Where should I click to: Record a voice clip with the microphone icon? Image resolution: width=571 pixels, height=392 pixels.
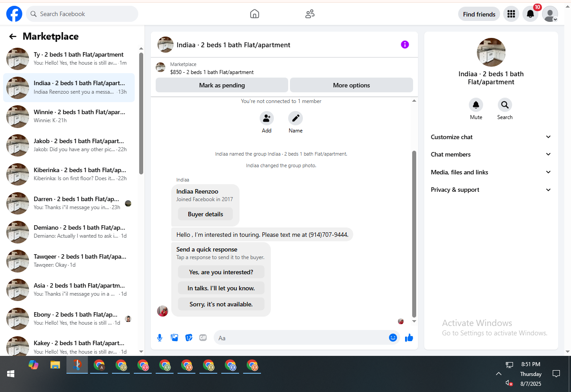(160, 338)
